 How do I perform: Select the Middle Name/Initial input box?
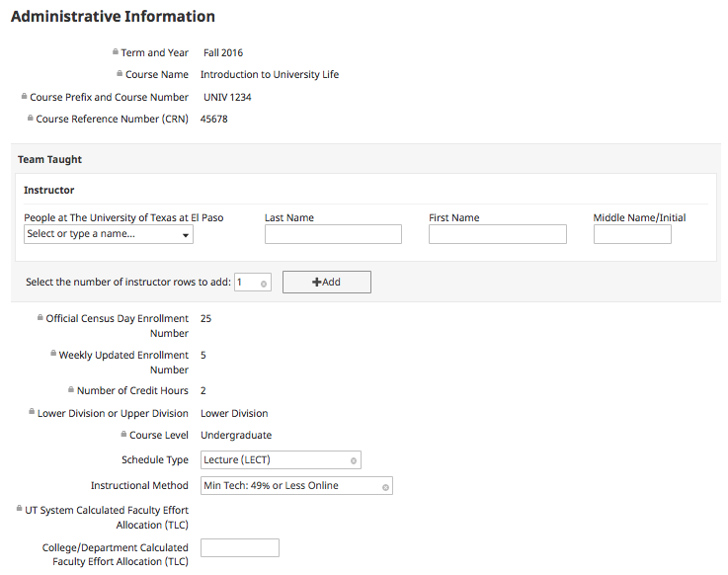pos(632,234)
